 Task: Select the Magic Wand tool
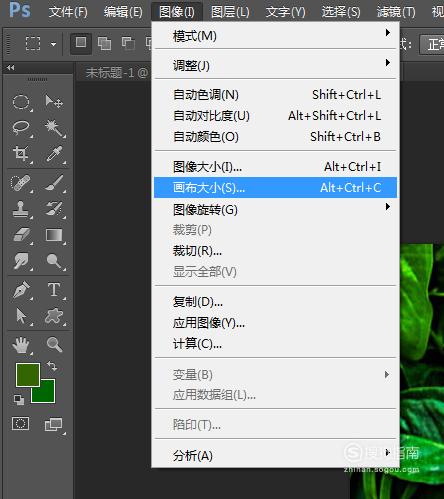tap(55, 128)
